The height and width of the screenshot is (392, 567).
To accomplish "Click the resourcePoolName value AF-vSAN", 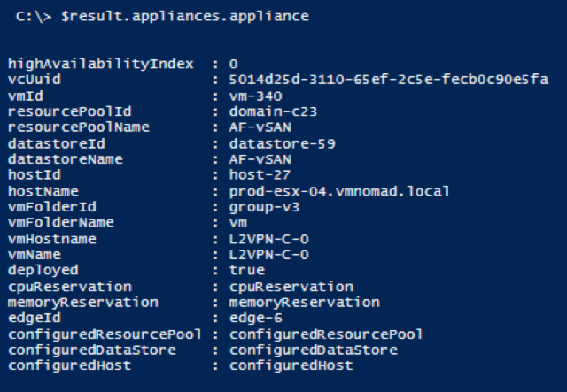I will coord(260,127).
